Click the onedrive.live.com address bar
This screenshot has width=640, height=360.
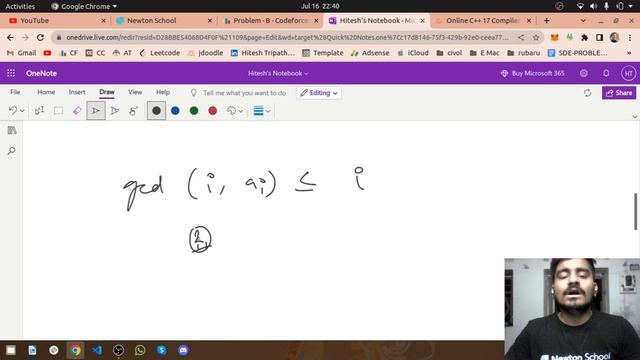287,38
